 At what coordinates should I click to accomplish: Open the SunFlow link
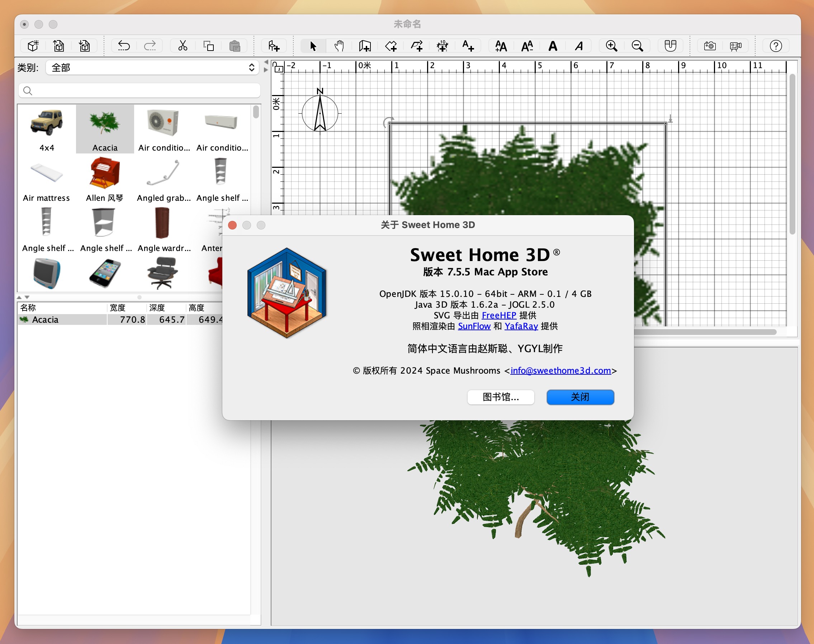click(474, 326)
